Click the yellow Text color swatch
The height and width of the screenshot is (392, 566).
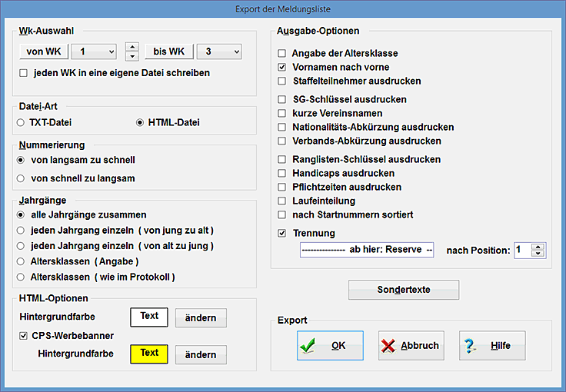[149, 354]
